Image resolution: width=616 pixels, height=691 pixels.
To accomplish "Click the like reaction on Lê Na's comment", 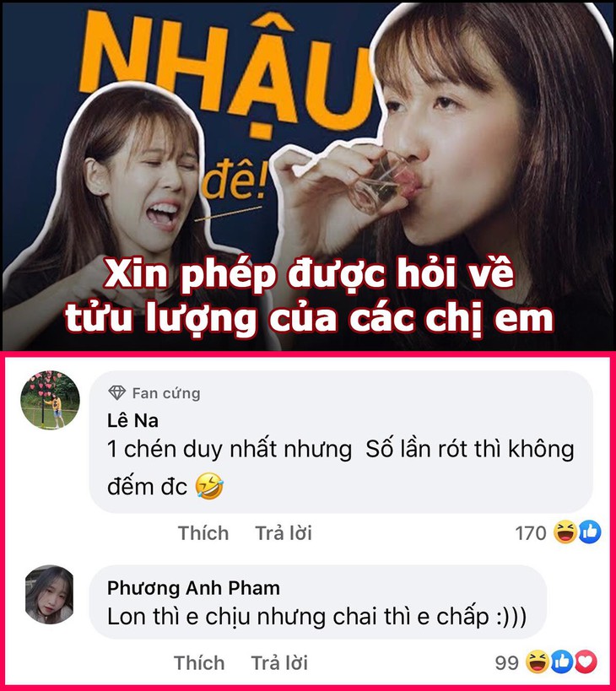I will tap(590, 532).
